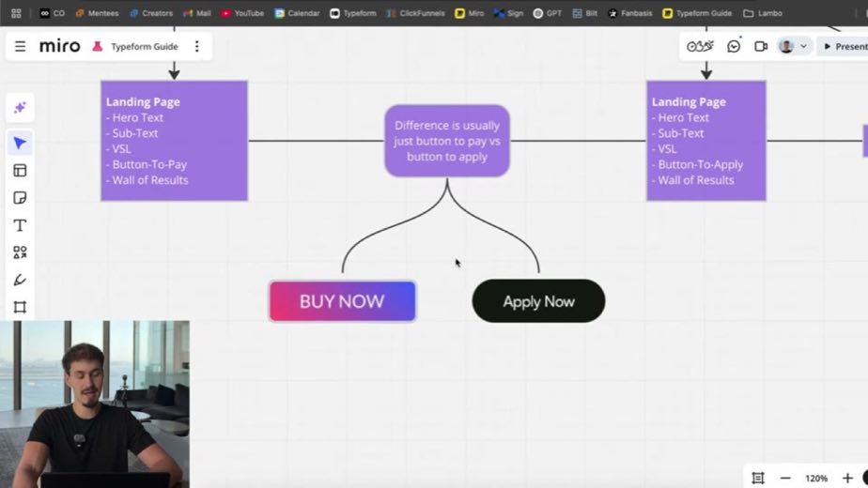The height and width of the screenshot is (488, 868).
Task: Open shapes and lines tool
Action: click(x=20, y=252)
